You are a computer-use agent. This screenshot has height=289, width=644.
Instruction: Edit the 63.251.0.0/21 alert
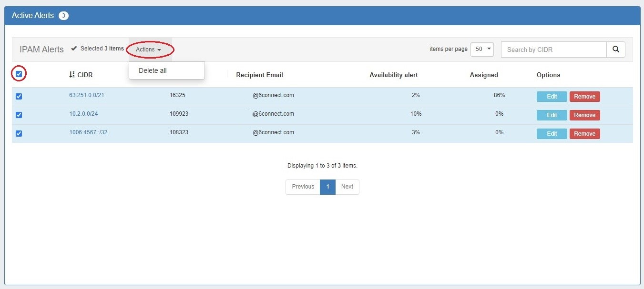tap(552, 97)
